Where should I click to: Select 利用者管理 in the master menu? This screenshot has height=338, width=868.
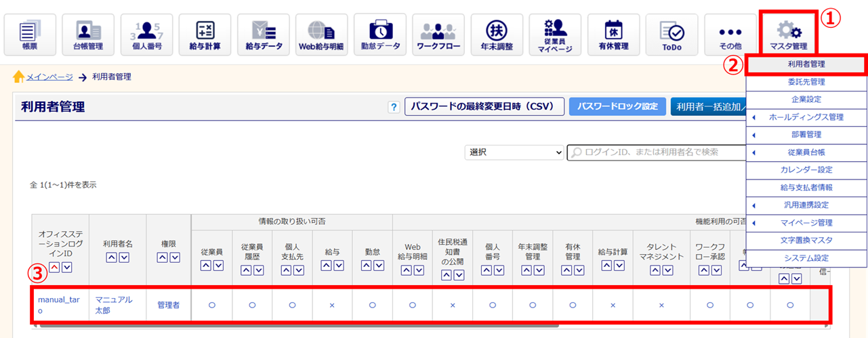[806, 64]
